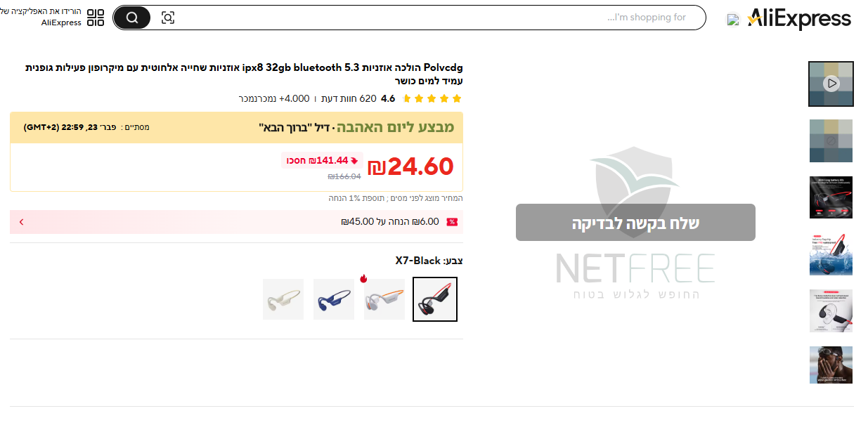This screenshot has height=444, width=868.
Task: Open image search camera icon
Action: click(x=168, y=18)
